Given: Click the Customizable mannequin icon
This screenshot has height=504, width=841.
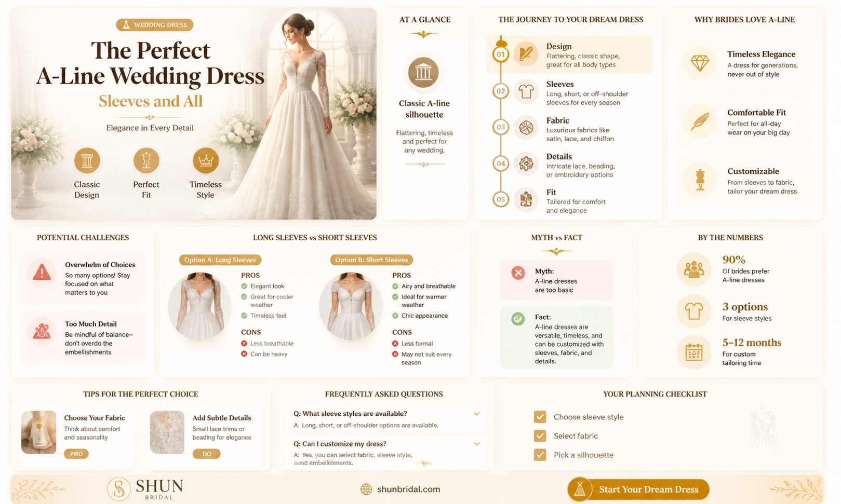Looking at the screenshot, I should 700,180.
